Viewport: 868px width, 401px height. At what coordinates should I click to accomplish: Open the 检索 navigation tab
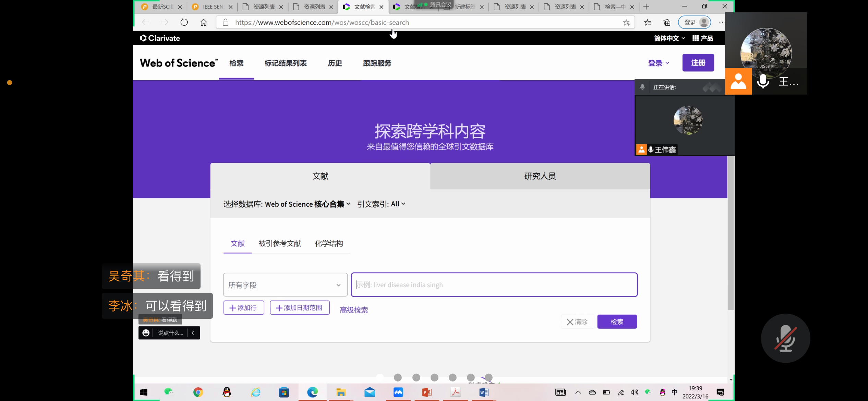tap(236, 63)
